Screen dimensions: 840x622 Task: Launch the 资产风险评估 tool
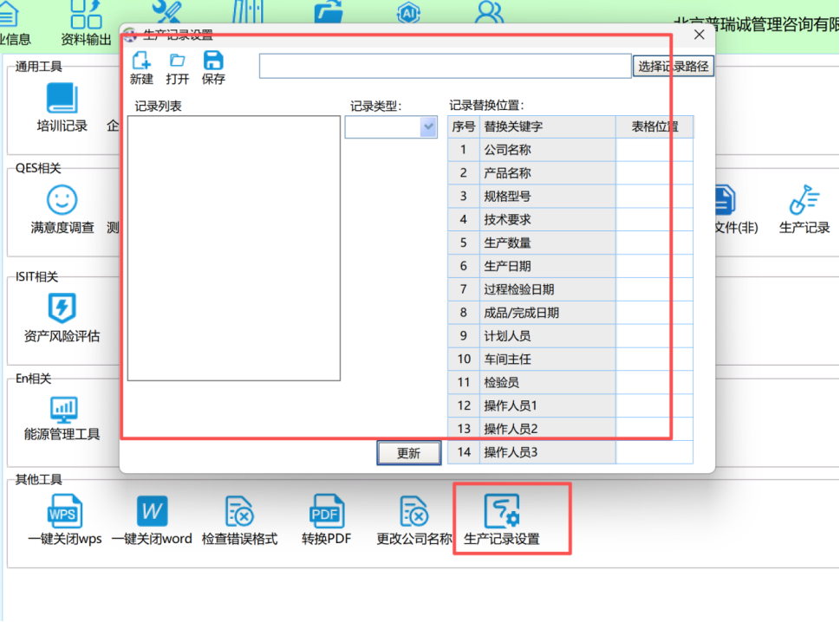coord(62,308)
